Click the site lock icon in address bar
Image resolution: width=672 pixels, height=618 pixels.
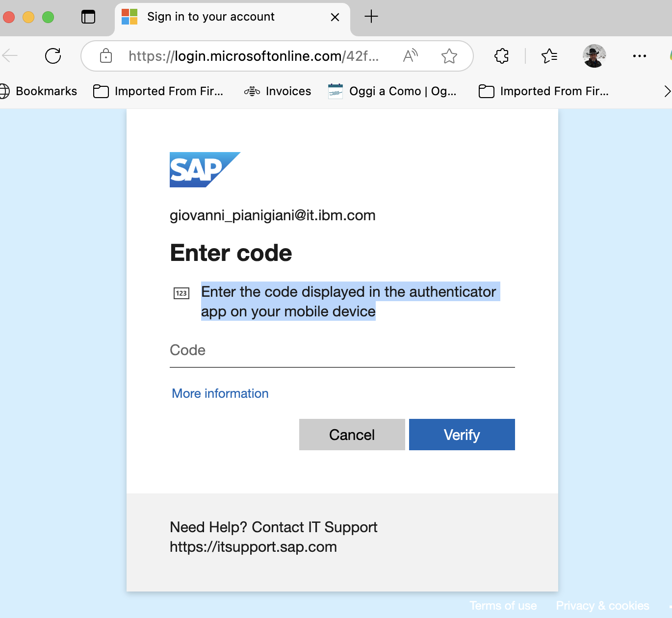click(x=105, y=56)
